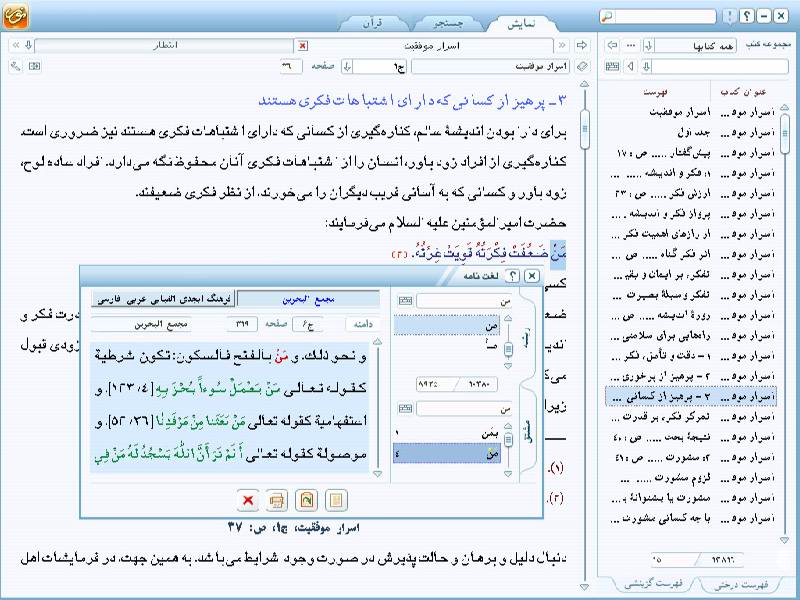The width and height of the screenshot is (800, 600).
Task: Click the ريشه list scrollbar thumb
Action: [x=508, y=349]
